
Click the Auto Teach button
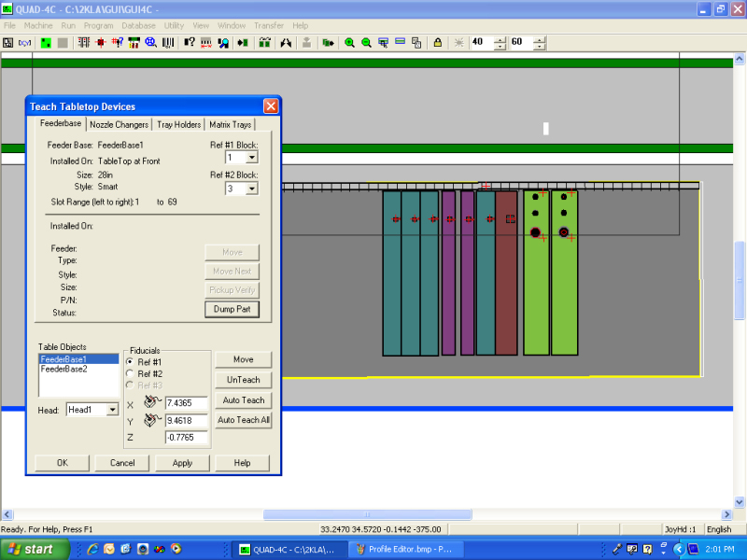(x=244, y=400)
